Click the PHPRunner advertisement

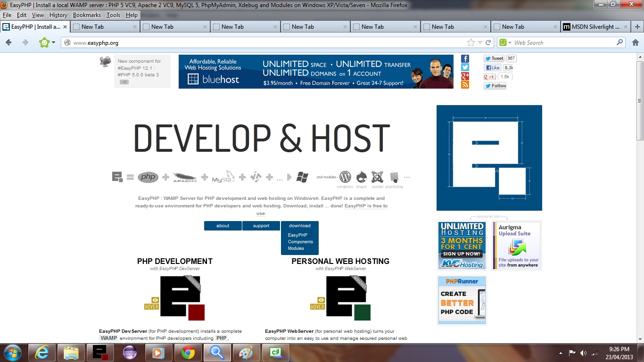coord(462,300)
